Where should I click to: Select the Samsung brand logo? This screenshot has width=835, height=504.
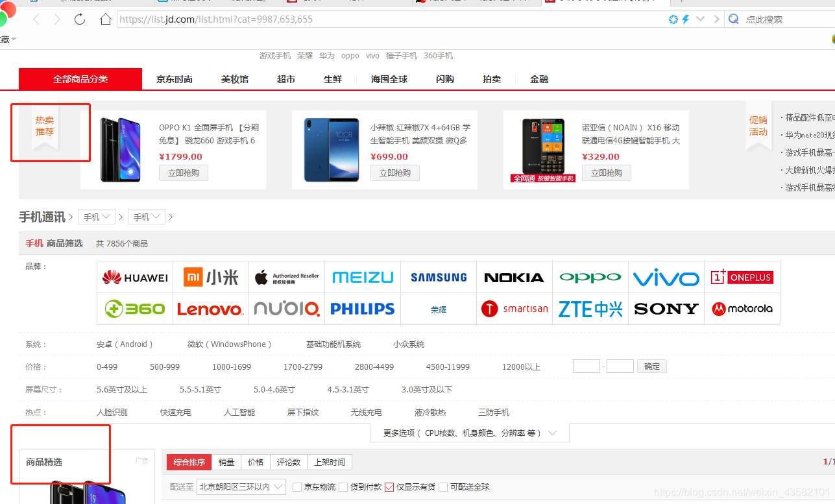click(439, 278)
